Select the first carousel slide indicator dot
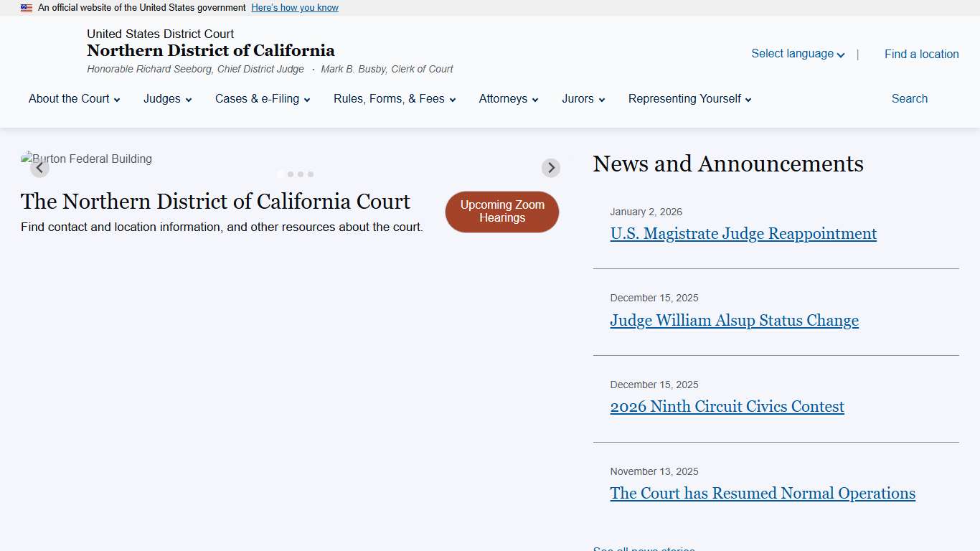This screenshot has height=551, width=980. click(x=281, y=174)
